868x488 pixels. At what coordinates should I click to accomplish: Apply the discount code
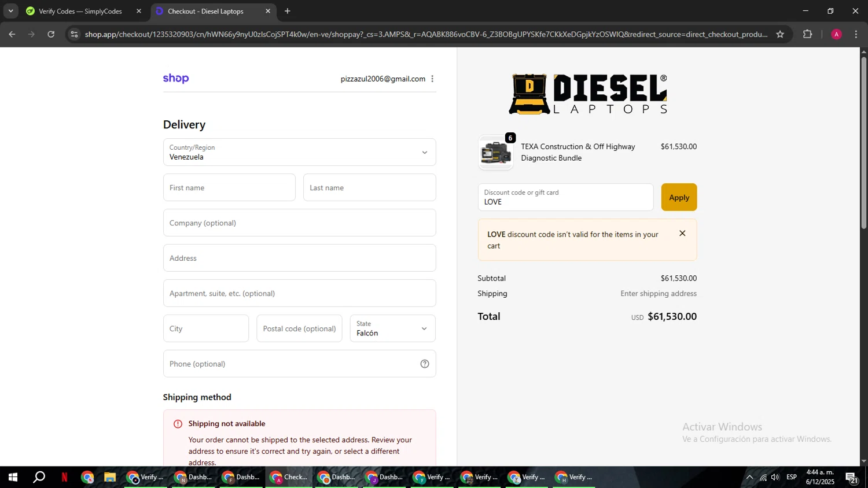click(x=679, y=197)
